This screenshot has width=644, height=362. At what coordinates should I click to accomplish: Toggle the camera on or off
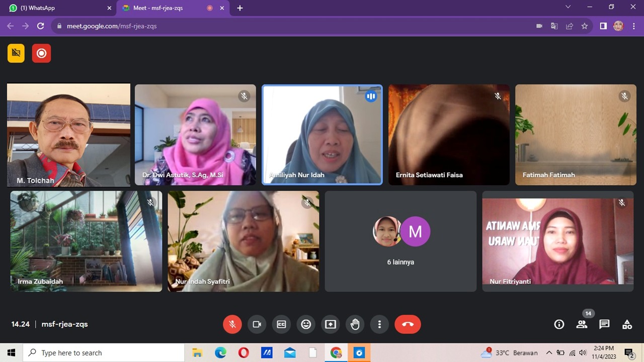coord(257,324)
